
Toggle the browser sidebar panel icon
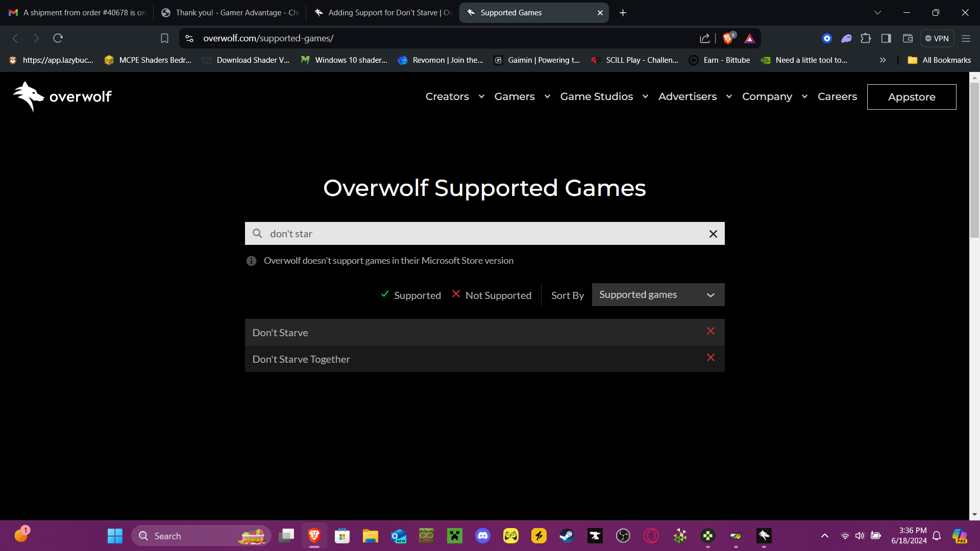[x=886, y=38]
